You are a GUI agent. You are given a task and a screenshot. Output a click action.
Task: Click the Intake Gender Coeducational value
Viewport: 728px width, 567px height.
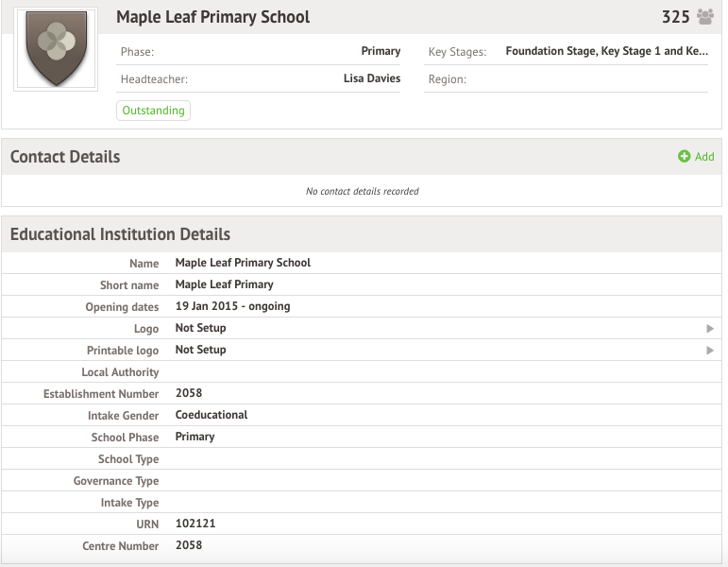click(212, 415)
